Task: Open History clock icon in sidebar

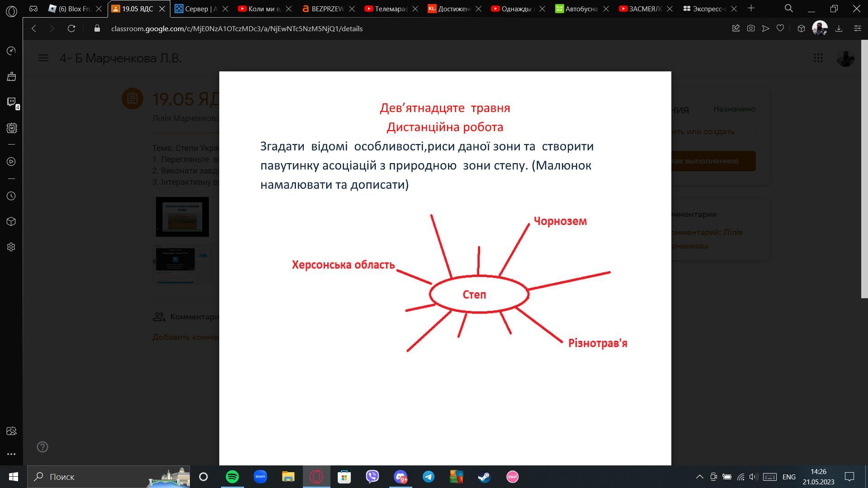Action: [x=11, y=196]
